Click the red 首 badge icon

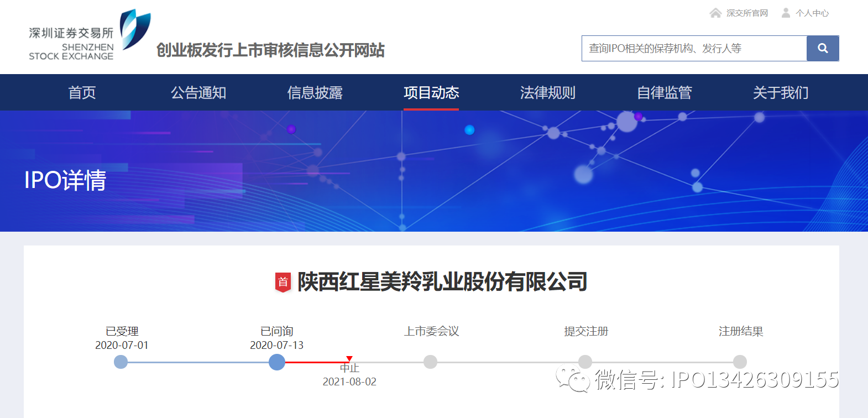pyautogui.click(x=283, y=282)
